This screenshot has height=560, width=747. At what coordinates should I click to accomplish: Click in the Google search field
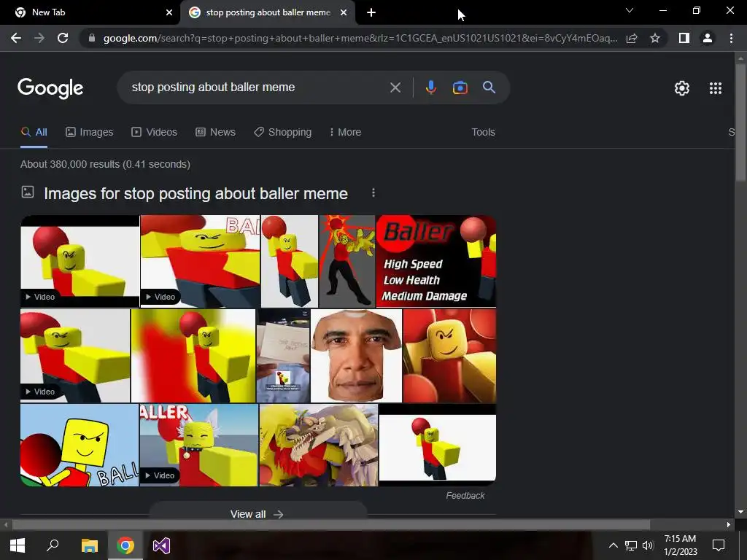click(x=258, y=87)
